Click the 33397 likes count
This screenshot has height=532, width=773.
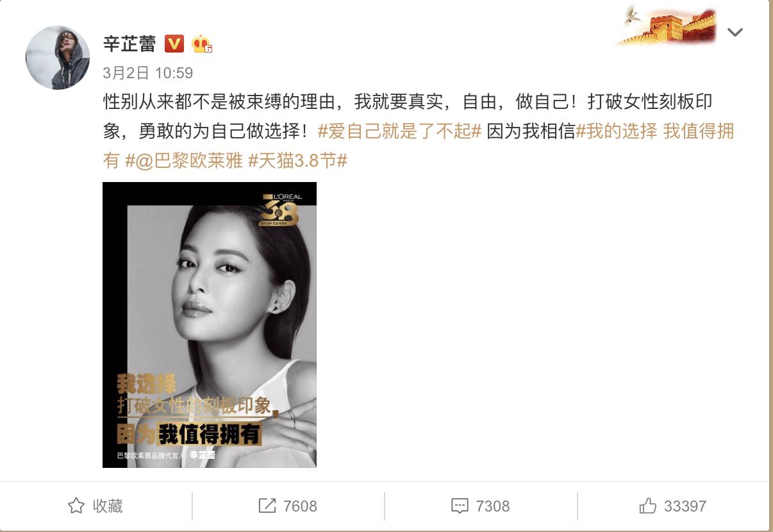pos(685,506)
